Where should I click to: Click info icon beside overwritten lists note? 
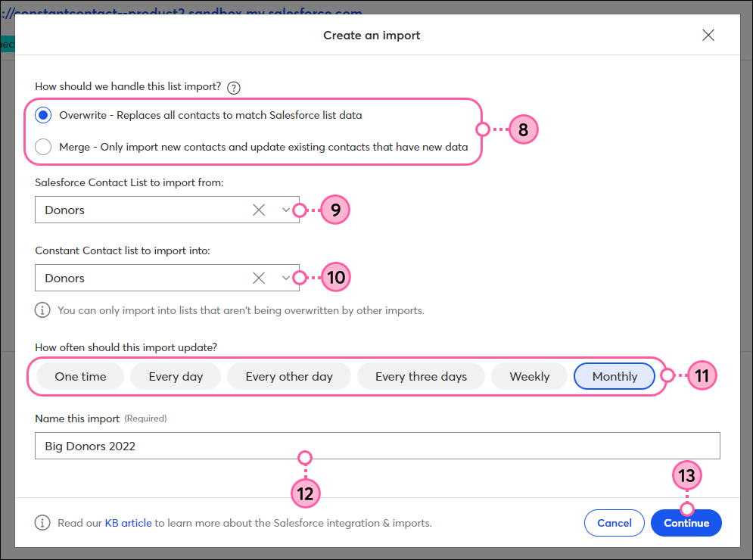42,310
